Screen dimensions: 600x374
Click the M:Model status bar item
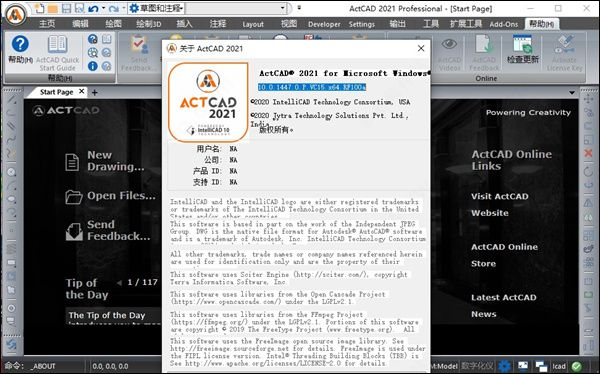(444, 366)
